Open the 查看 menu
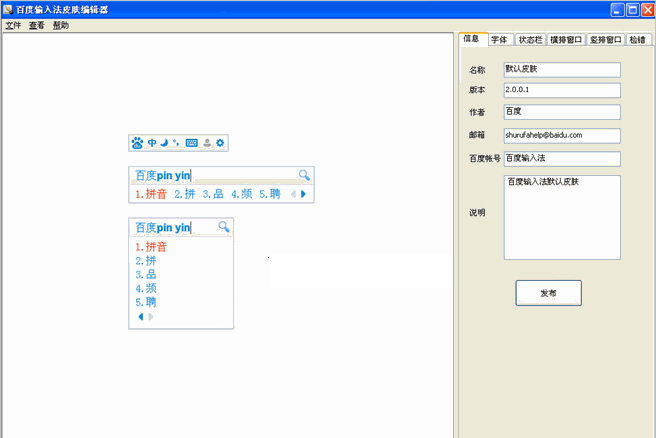 point(37,25)
